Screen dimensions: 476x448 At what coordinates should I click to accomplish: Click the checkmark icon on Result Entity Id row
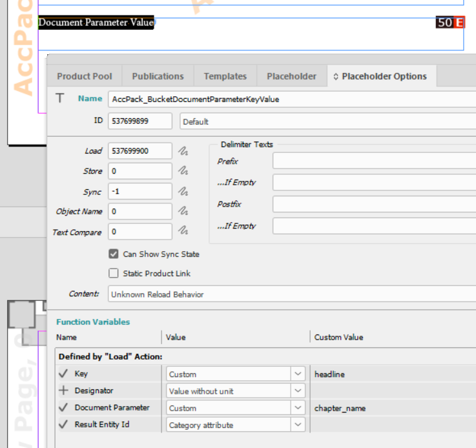tap(63, 424)
